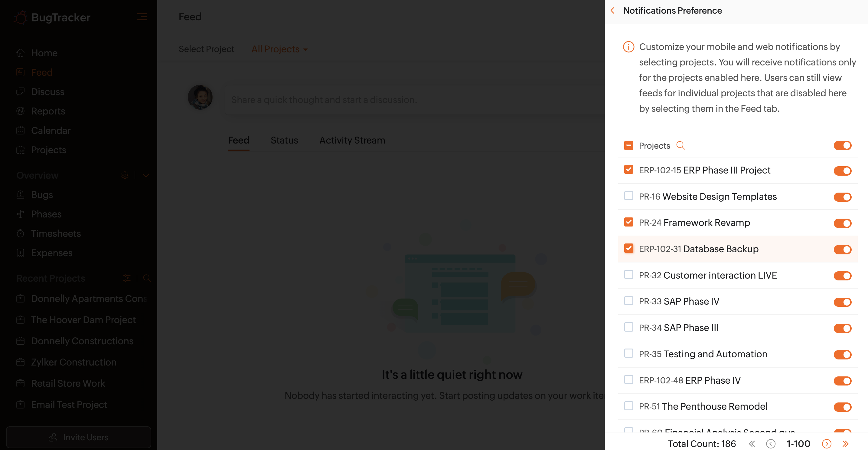Jump to last page of projects

tap(845, 444)
